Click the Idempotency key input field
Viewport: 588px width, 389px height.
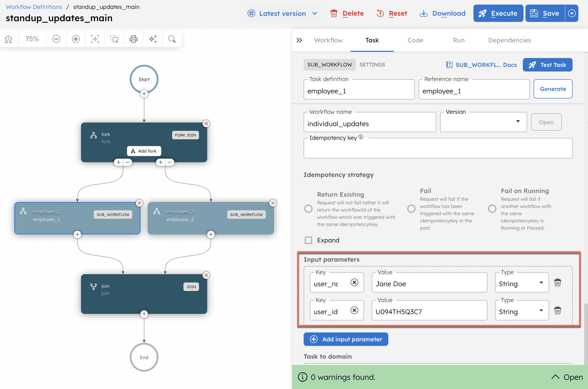[438, 148]
